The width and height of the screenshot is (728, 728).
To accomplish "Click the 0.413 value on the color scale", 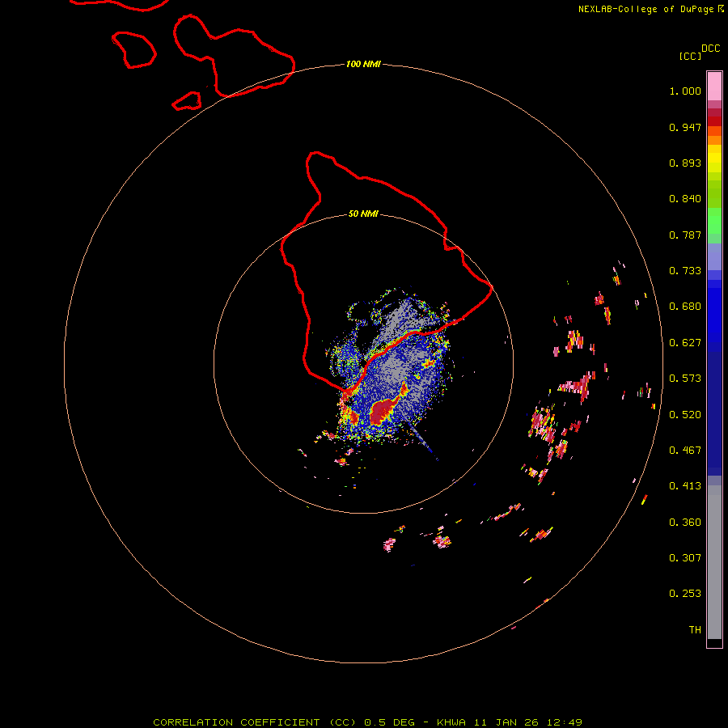I will click(x=685, y=486).
